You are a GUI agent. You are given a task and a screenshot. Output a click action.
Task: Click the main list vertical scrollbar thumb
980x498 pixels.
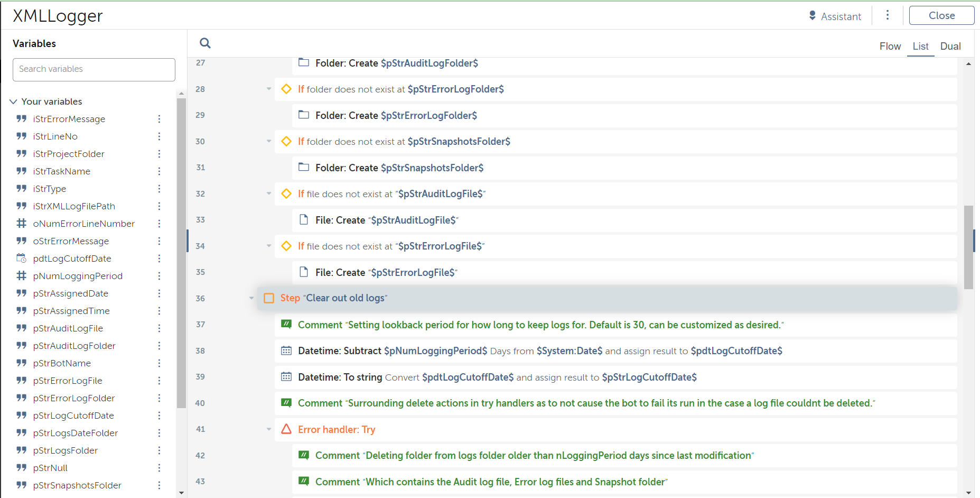click(968, 247)
